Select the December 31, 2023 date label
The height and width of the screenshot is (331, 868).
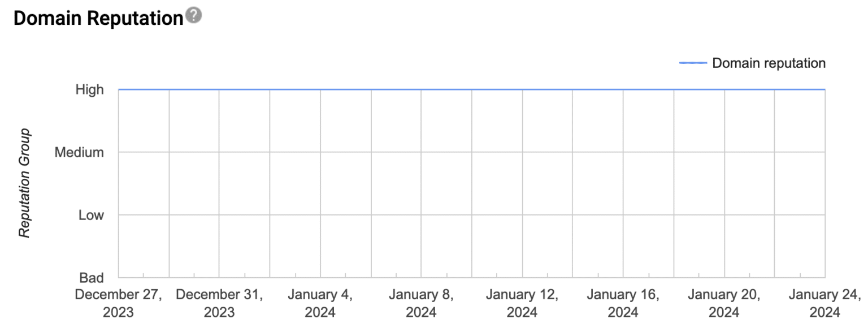point(219,303)
